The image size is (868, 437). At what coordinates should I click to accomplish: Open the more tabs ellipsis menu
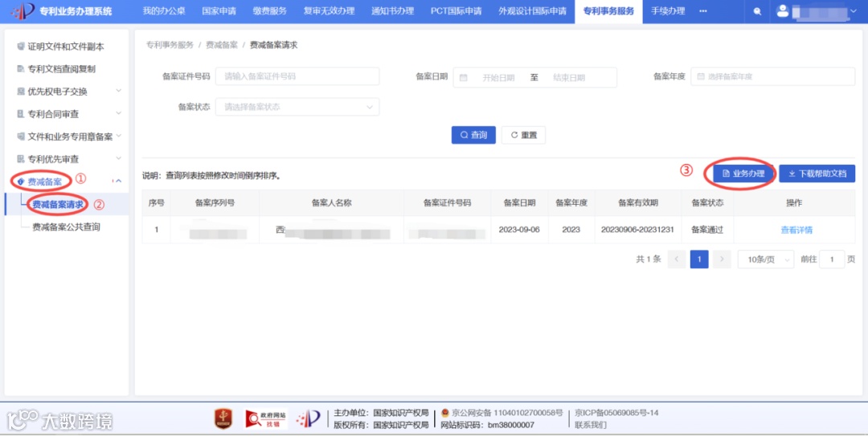tap(703, 11)
